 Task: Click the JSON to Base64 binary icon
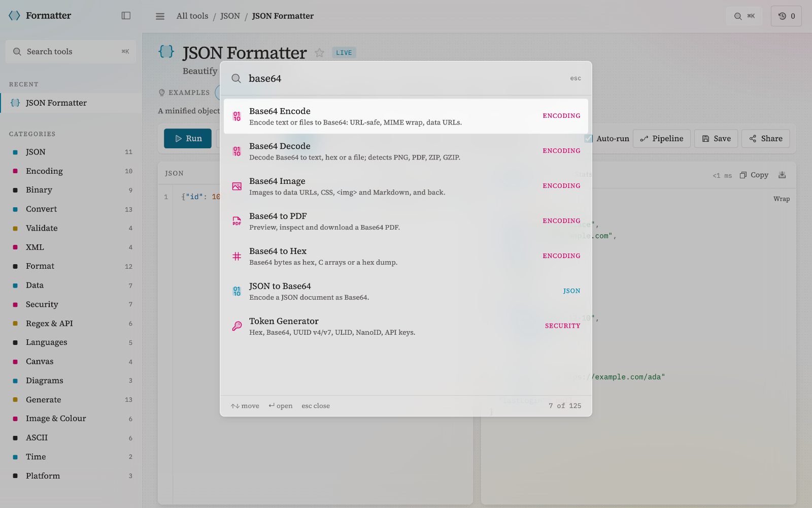pos(237,292)
